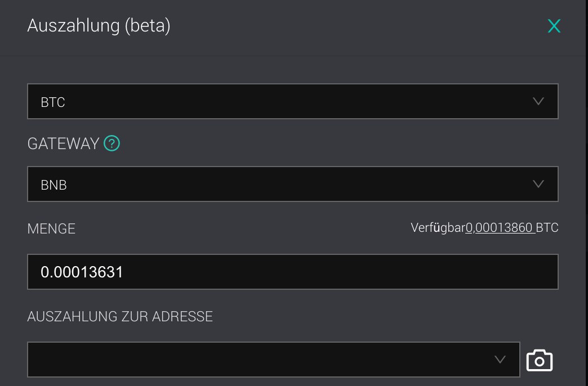Viewport: 588px width, 386px height.
Task: Open the Gateway help question mark
Action: (x=112, y=143)
